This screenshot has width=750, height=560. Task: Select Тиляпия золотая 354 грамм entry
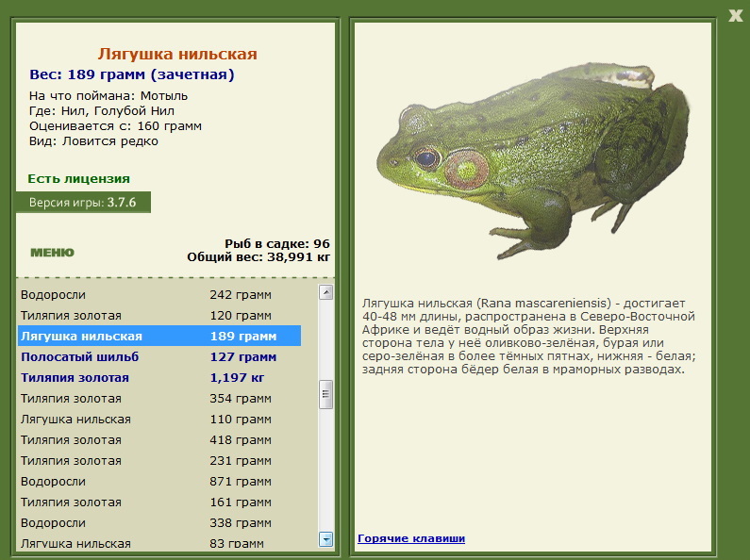(x=159, y=399)
